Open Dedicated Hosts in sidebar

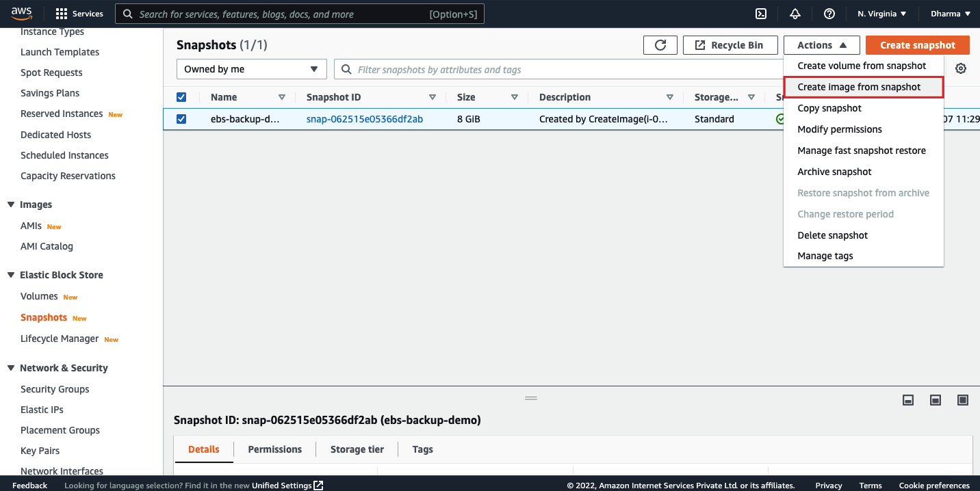coord(55,135)
